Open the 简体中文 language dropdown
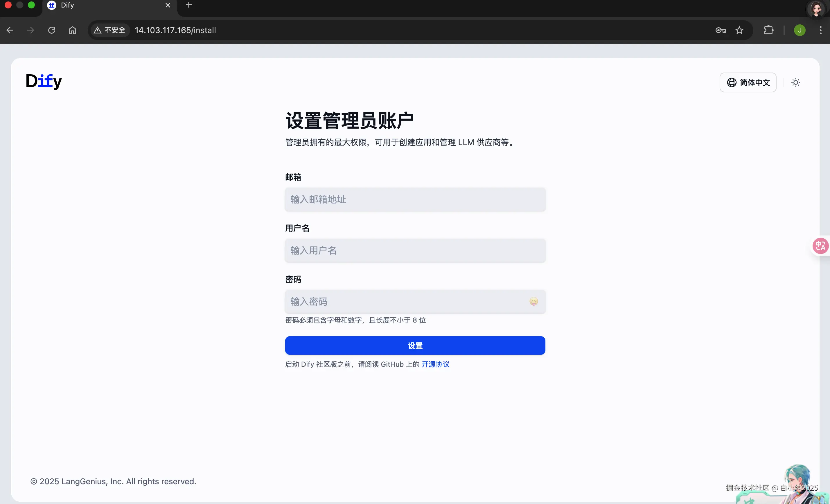This screenshot has height=504, width=830. click(748, 82)
